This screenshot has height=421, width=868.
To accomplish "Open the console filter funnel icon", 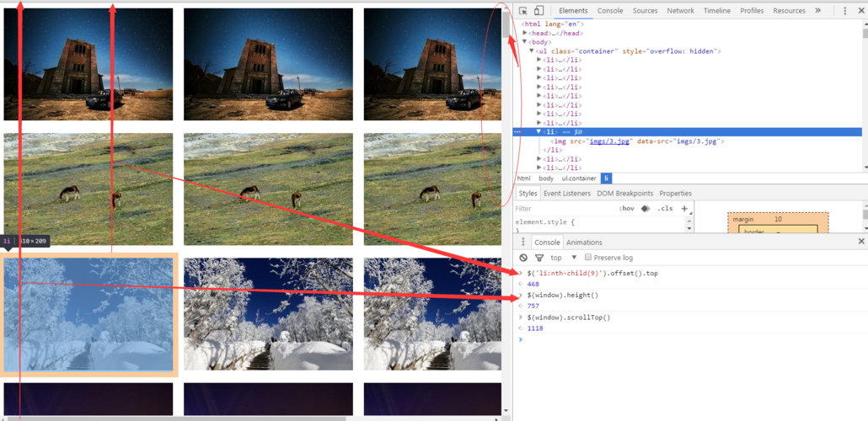I will tap(539, 258).
